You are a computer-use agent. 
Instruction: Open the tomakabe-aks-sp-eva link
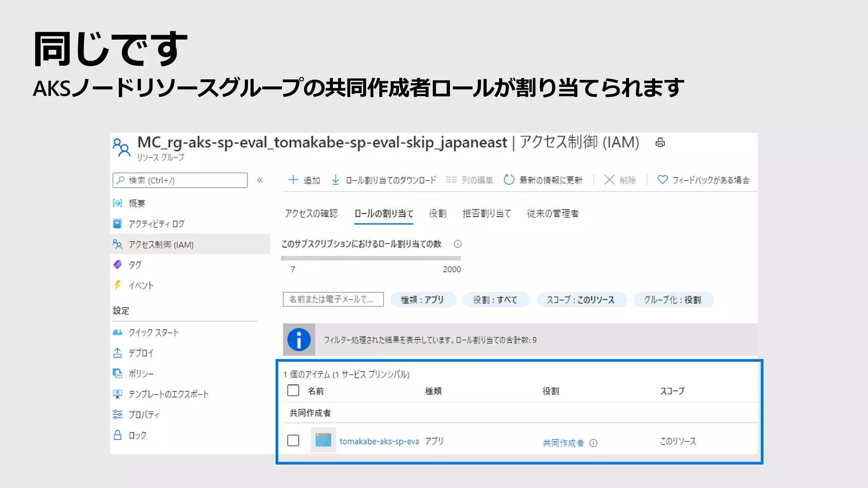pyautogui.click(x=379, y=441)
